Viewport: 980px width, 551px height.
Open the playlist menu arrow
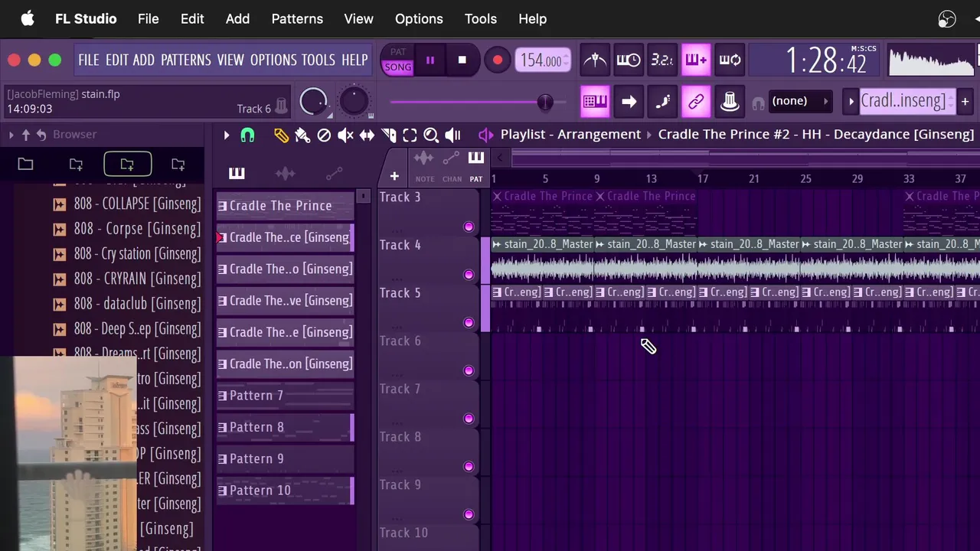coord(227,135)
